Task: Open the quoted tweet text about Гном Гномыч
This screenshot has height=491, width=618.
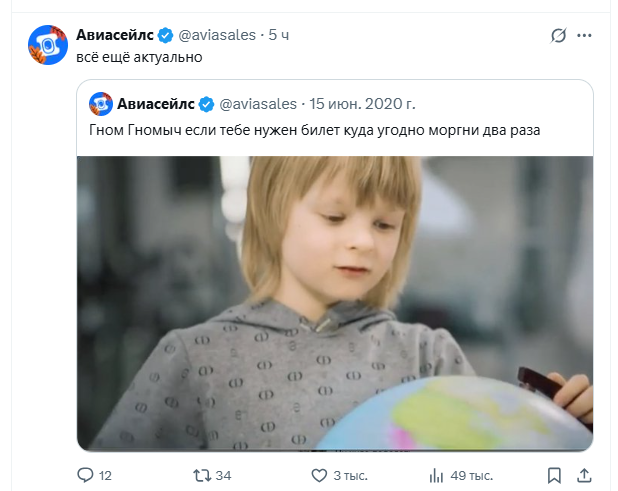Action: click(315, 130)
